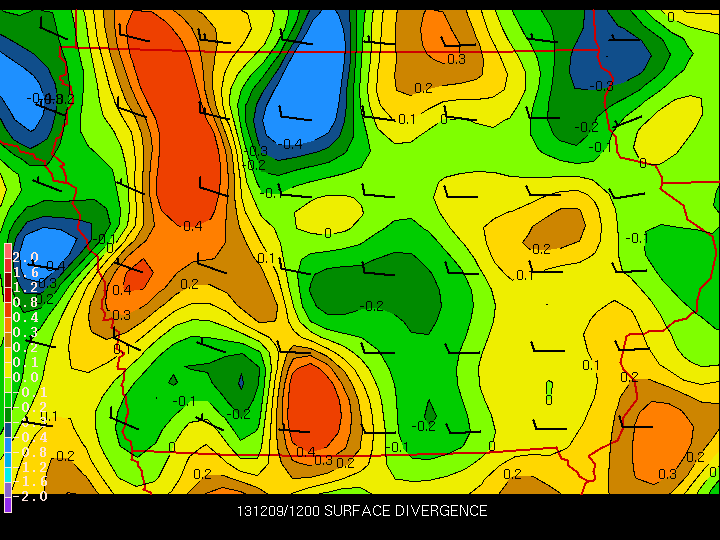Click the -0.8 legend scale entry
The height and width of the screenshot is (540, 720).
click(30, 452)
